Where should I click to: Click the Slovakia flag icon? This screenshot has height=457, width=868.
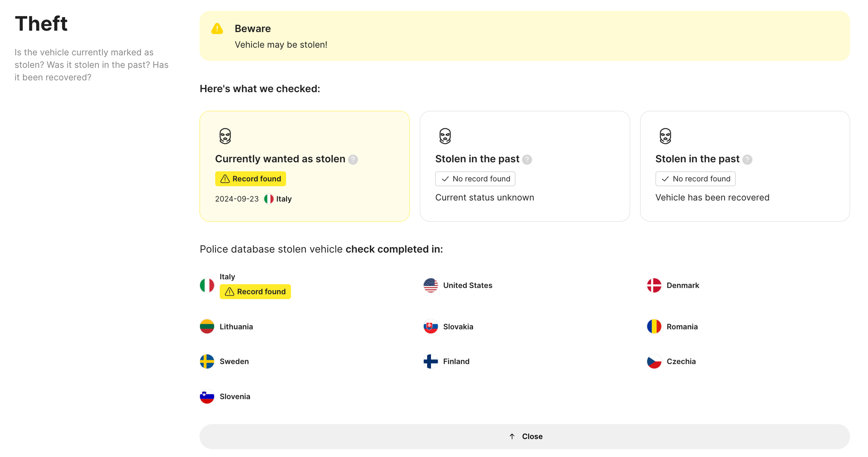430,326
